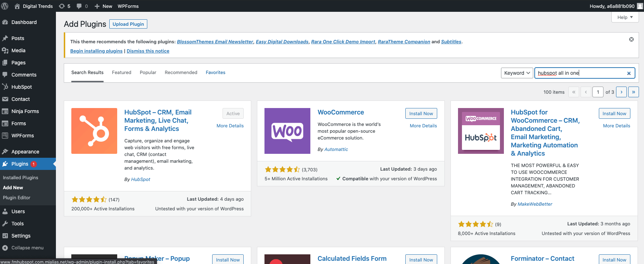Open the Appearance paintbrush icon
Screen dimensions: 644x264
tap(5, 152)
